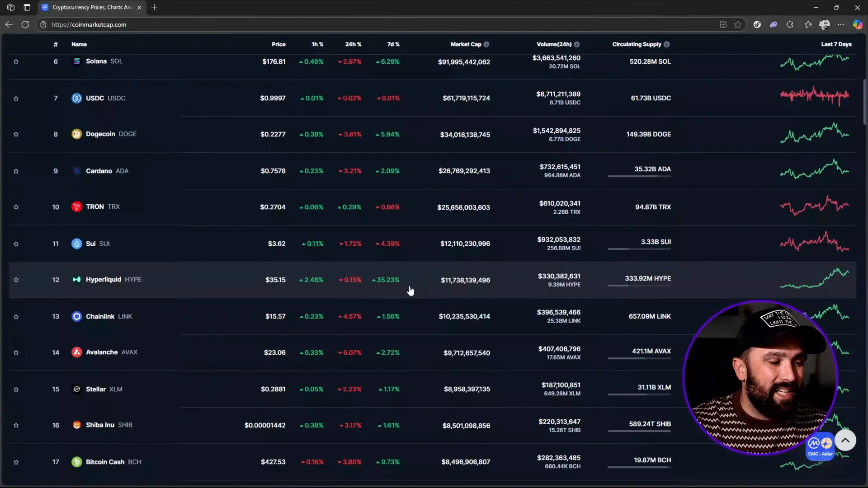Sort table by 7d % column
868x488 pixels.
coord(393,44)
